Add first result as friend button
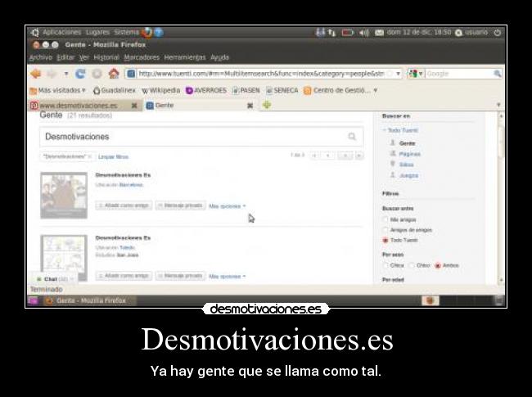532x397 pixels. pyautogui.click(x=124, y=205)
